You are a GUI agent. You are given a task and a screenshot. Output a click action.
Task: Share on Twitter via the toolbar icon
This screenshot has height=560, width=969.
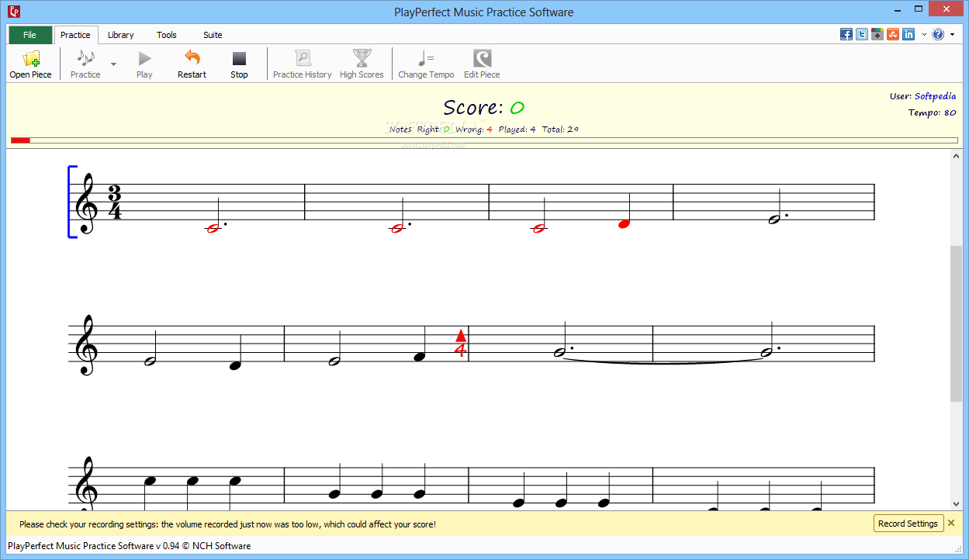point(862,34)
